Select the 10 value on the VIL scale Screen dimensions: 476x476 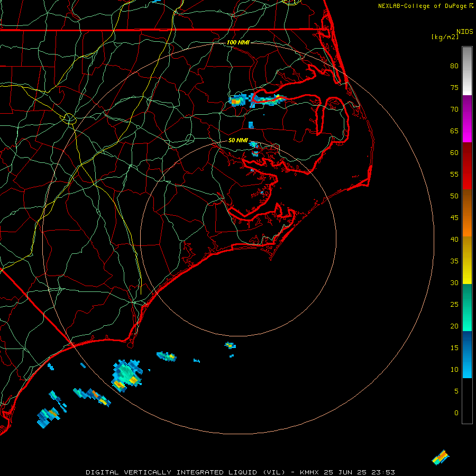454,370
